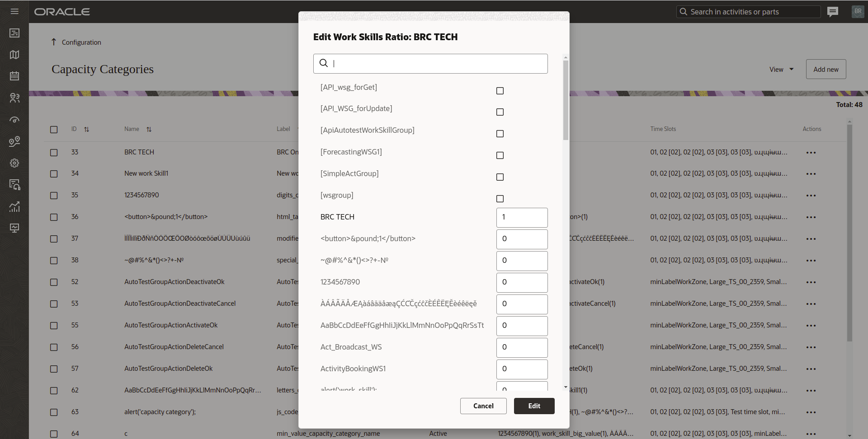
Task: Go back to Configuration
Action: (x=76, y=42)
